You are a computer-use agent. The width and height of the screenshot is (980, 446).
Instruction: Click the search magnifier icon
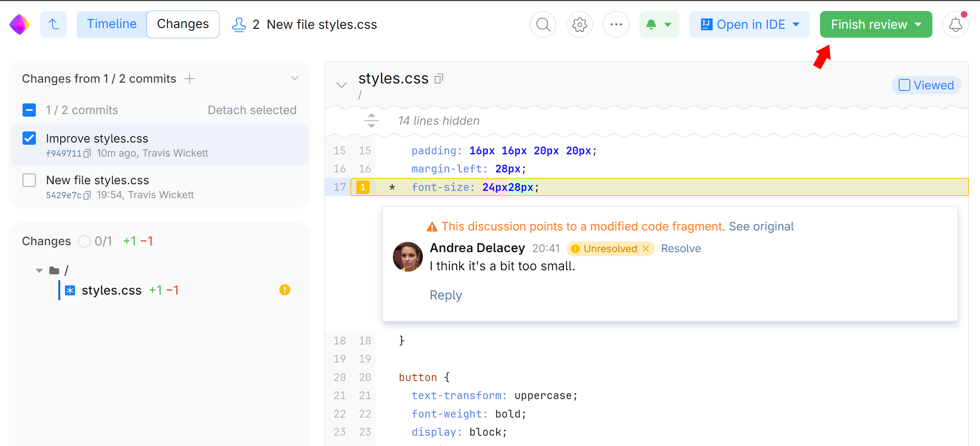tap(543, 24)
